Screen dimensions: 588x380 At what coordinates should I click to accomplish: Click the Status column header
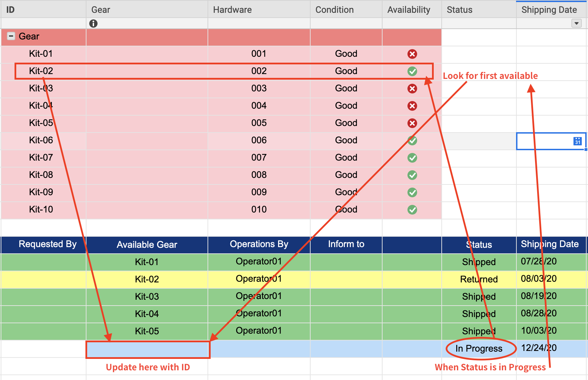pyautogui.click(x=459, y=9)
